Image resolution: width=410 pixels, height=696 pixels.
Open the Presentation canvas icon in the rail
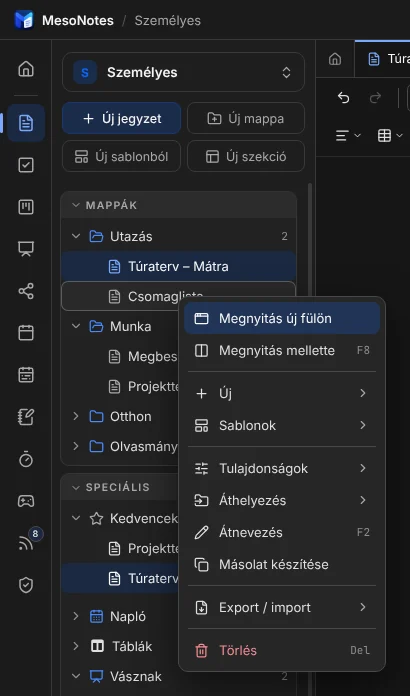click(26, 249)
